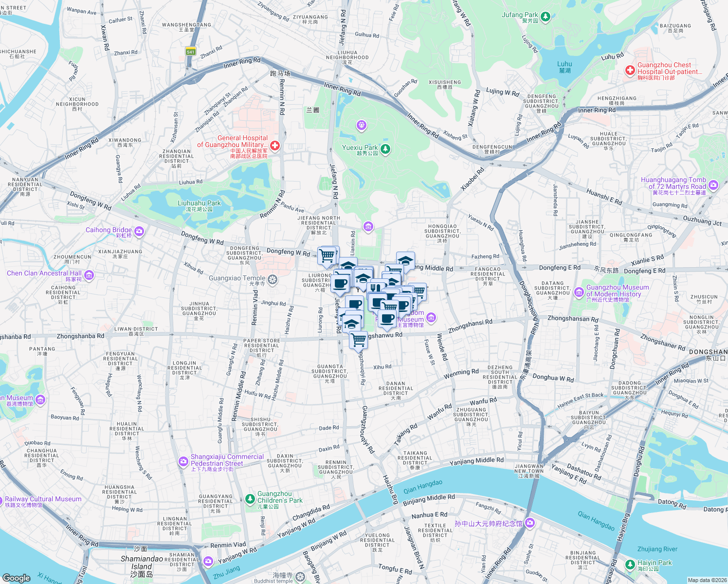Click the Shangxiajiu Pedestrian Street camera icon
This screenshot has height=584, width=728.
pos(183,461)
